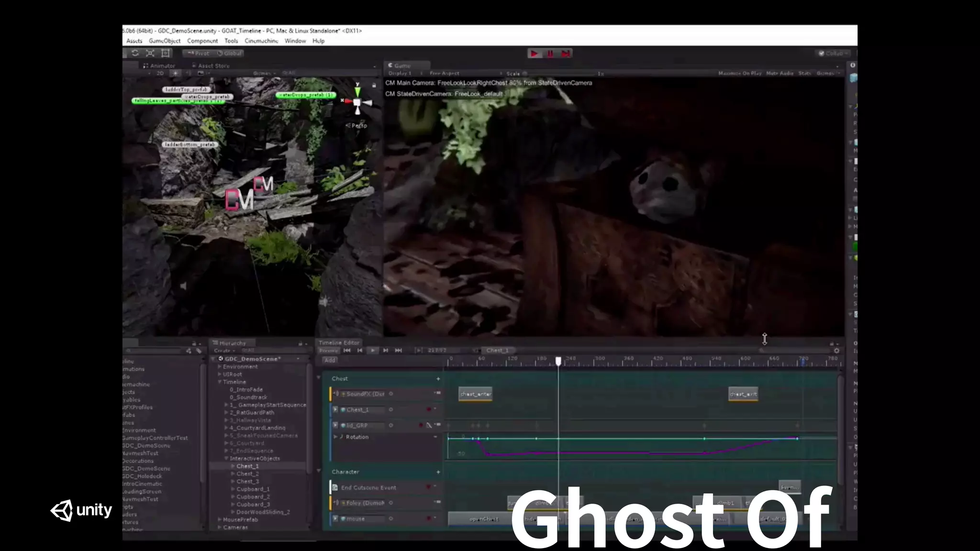Viewport: 980px width, 551px height.
Task: Toggle scene audio speaker icon
Action: [x=188, y=73]
